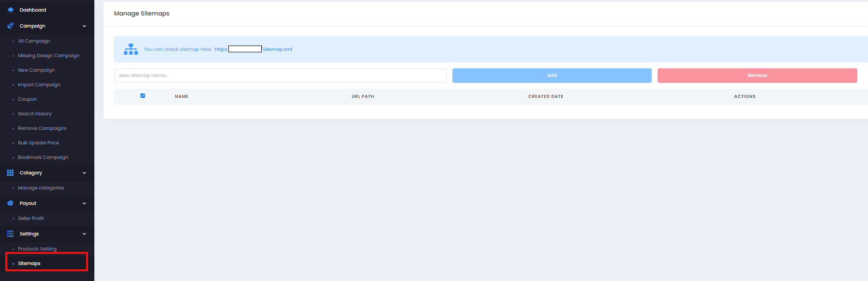This screenshot has height=281, width=868.
Task: Click the Campaign rocket icon
Action: (x=10, y=26)
